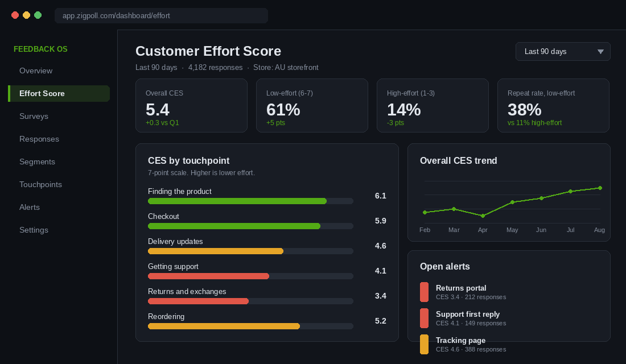The width and height of the screenshot is (626, 364).
Task: Click the FEEDBACK OS logo text
Action: [41, 49]
